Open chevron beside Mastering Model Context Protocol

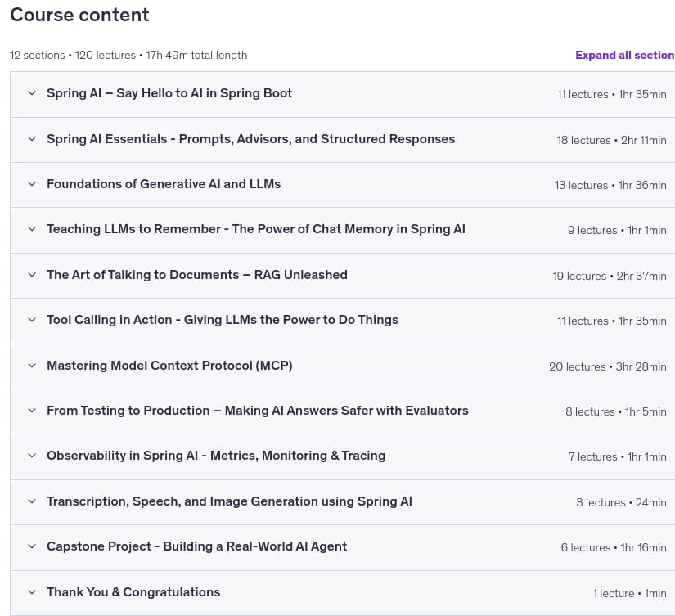32,366
